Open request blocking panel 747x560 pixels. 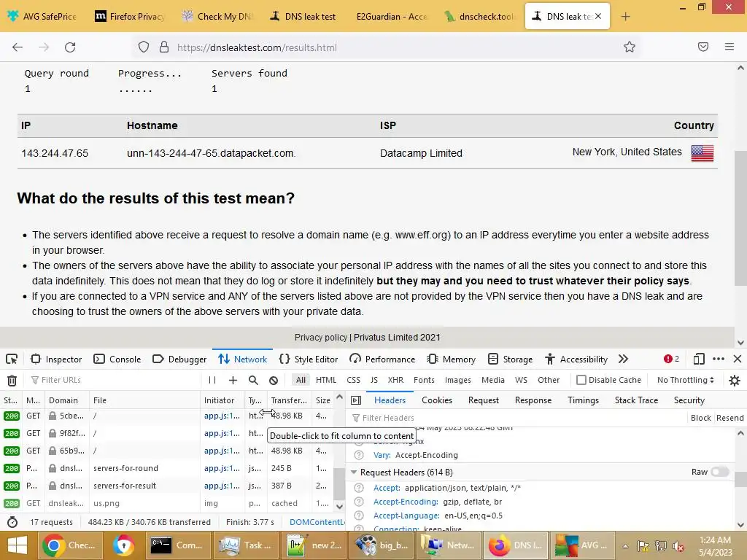[x=274, y=380]
